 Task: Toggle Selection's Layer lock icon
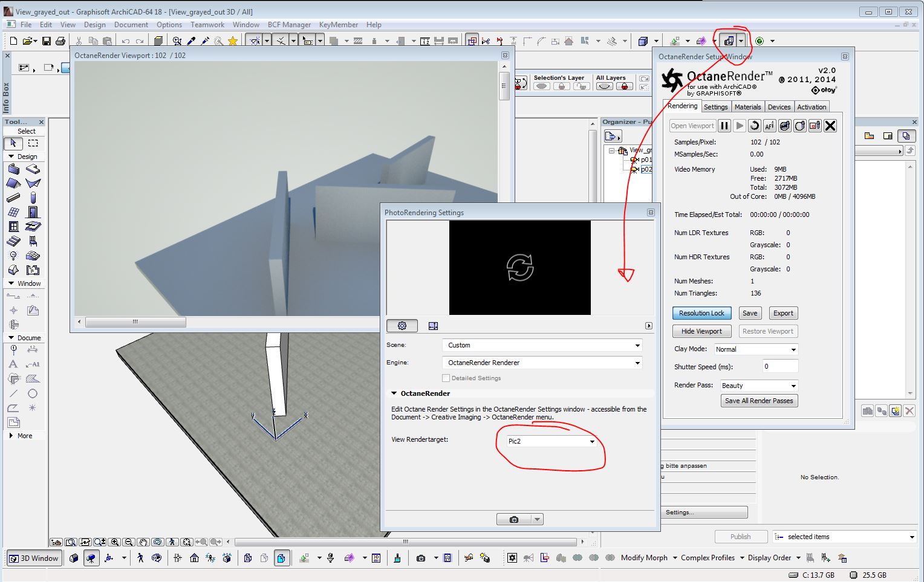tap(562, 86)
